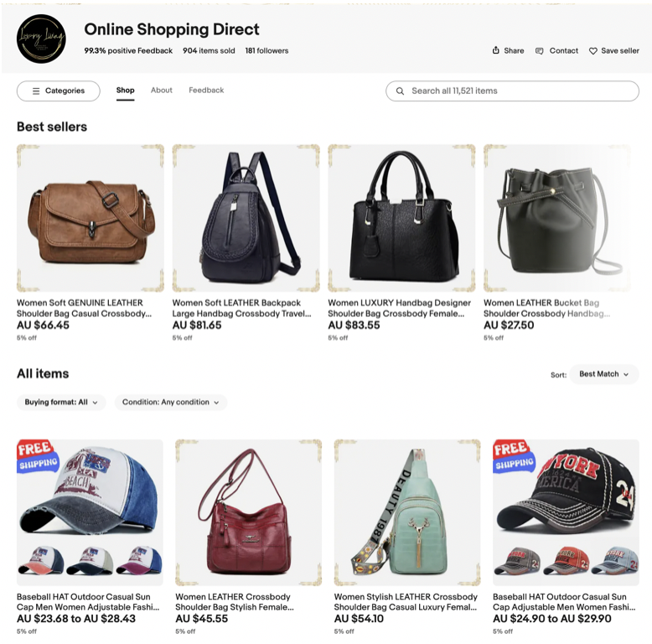Open the Women Soft LEATHER Backpack listing title
This screenshot has width=652, height=644.
[241, 309]
